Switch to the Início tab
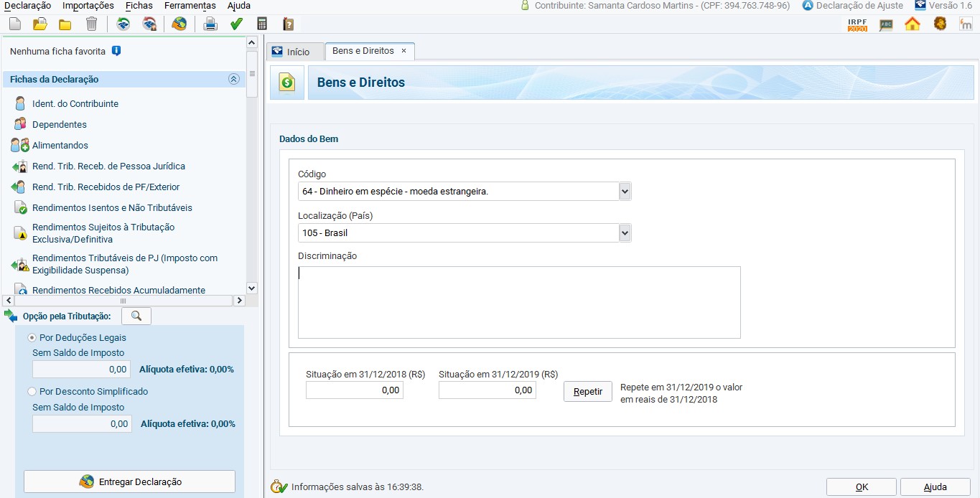Screen dimensions: 980x498 [x=295, y=52]
